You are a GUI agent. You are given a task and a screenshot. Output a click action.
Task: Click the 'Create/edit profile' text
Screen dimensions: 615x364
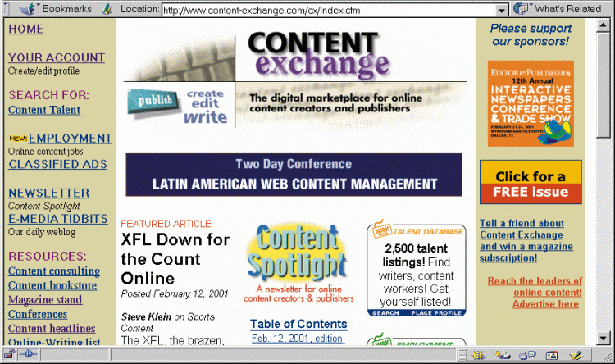44,71
